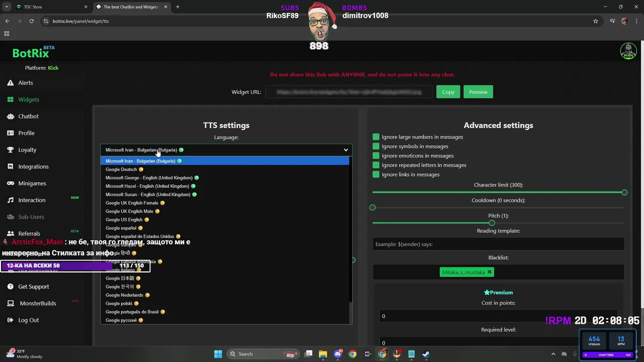644x362 pixels.
Task: Go to Widgets in the sidebar
Action: click(29, 100)
